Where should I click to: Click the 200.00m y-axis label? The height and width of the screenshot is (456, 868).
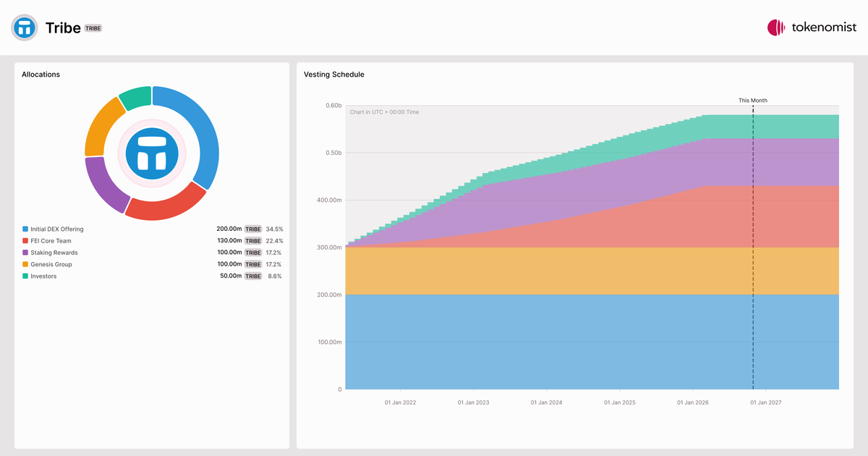click(330, 295)
